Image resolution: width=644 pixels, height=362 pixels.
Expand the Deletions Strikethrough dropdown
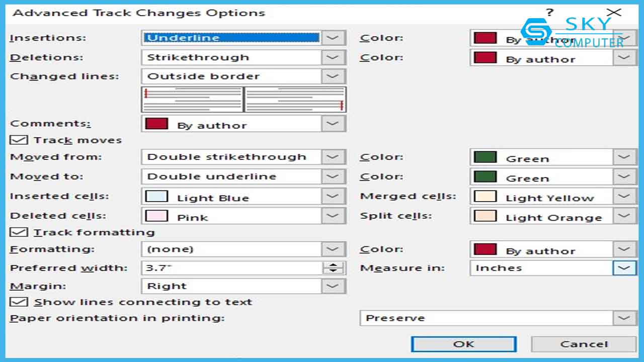[x=333, y=57]
